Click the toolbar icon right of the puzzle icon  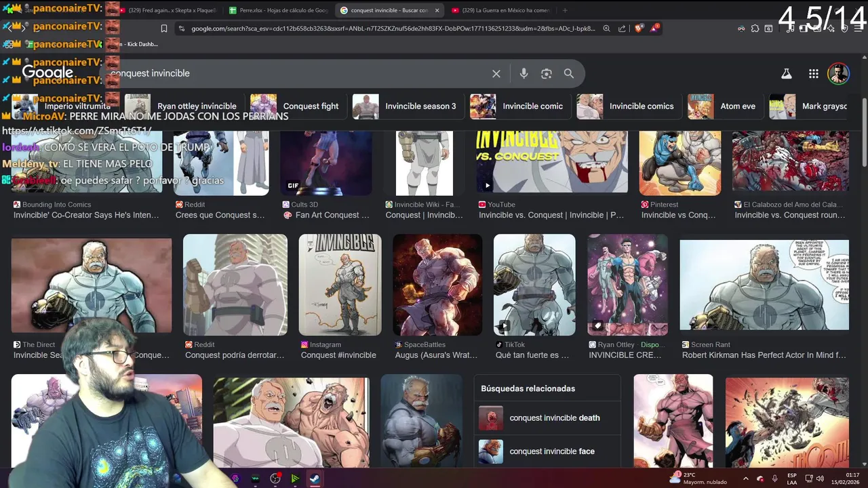[x=768, y=28]
